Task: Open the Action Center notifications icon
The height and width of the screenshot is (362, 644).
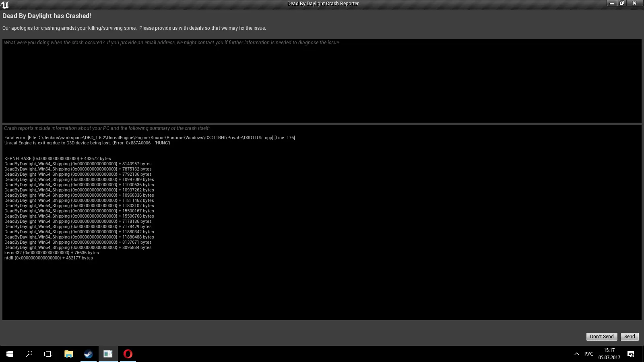Action: pos(631,354)
